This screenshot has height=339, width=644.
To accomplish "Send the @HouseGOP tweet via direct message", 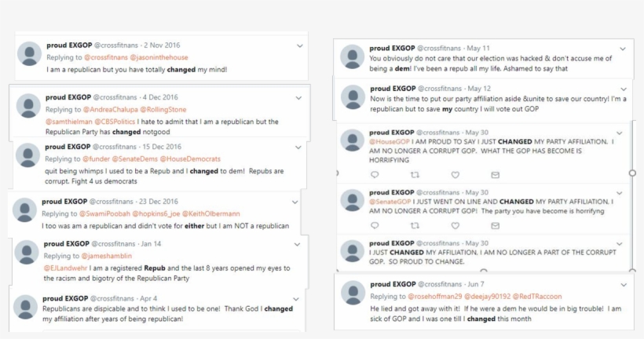I will tap(495, 174).
